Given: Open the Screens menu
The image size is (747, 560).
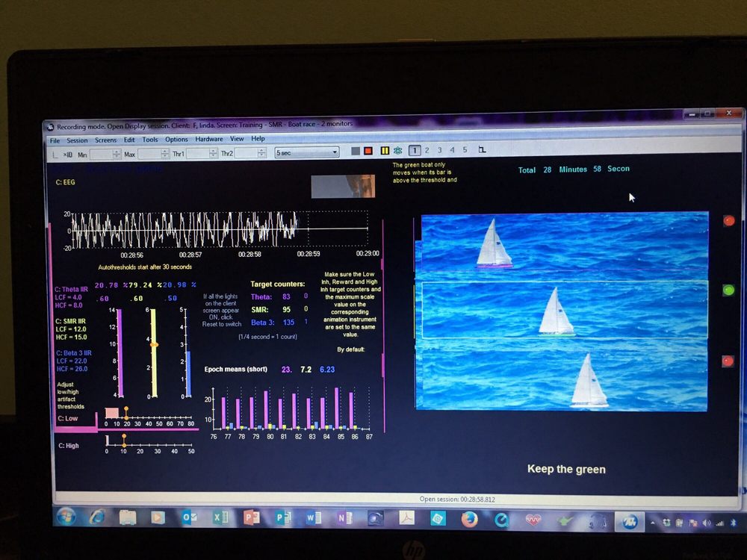Looking at the screenshot, I should [x=105, y=140].
